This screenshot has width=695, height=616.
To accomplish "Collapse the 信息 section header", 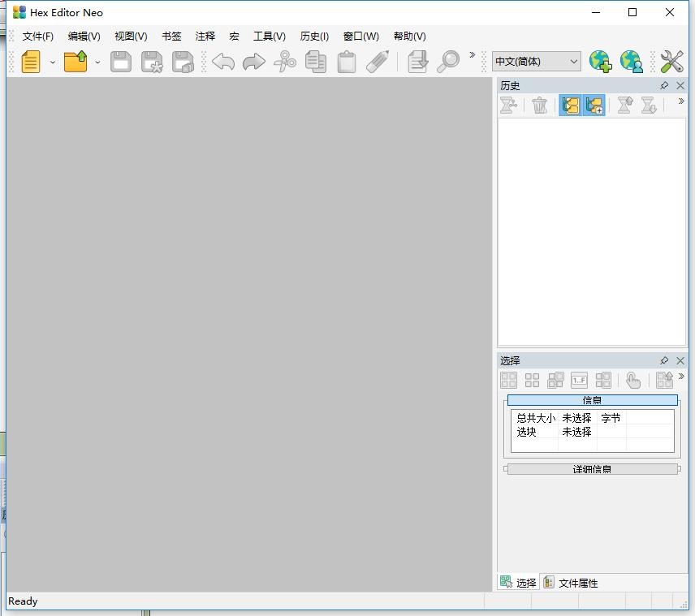I will pyautogui.click(x=592, y=400).
